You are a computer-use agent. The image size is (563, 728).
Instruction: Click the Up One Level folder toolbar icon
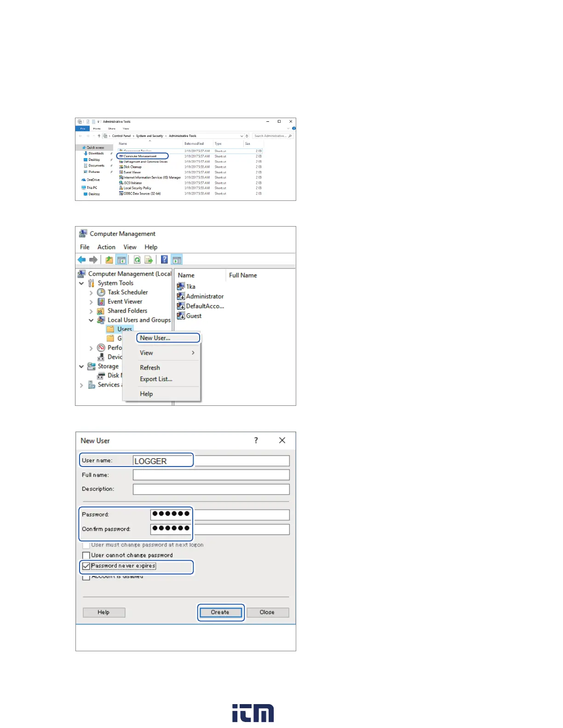pyautogui.click(x=109, y=260)
